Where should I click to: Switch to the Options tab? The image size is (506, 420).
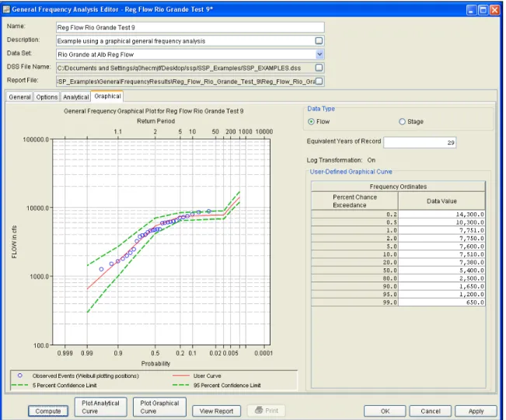[47, 97]
